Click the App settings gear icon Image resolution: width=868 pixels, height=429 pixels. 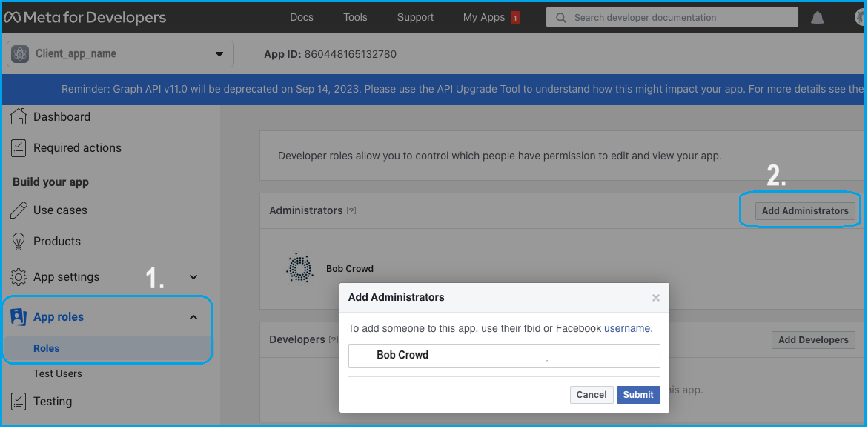19,277
